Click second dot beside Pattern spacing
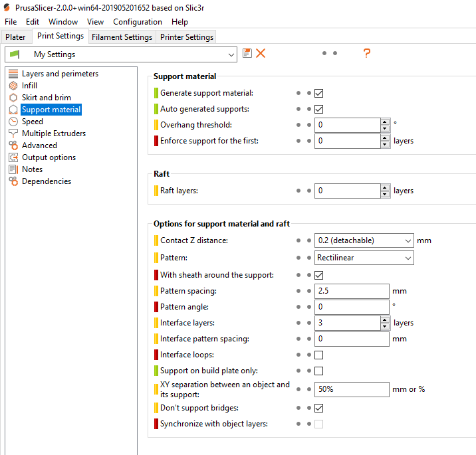Screen dimensions: 476x455 pyautogui.click(x=309, y=291)
